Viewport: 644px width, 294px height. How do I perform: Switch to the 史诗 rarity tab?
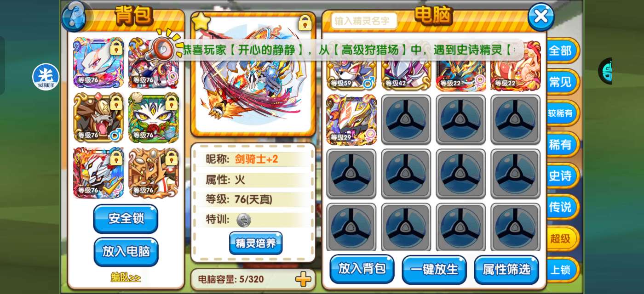point(561,175)
